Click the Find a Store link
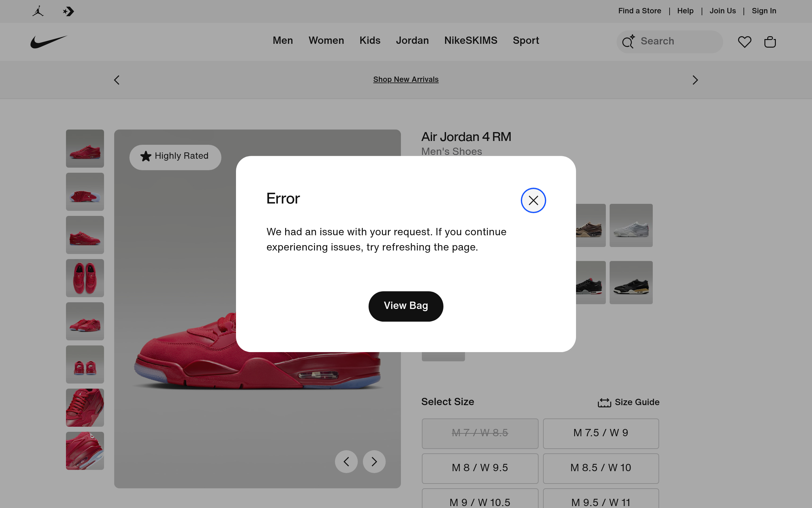The width and height of the screenshot is (812, 508). click(639, 11)
